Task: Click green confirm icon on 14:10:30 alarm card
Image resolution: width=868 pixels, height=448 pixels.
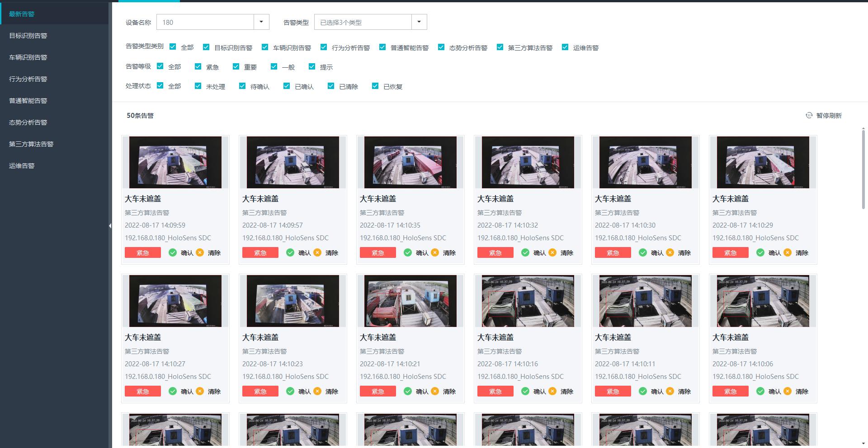Action: (643, 252)
